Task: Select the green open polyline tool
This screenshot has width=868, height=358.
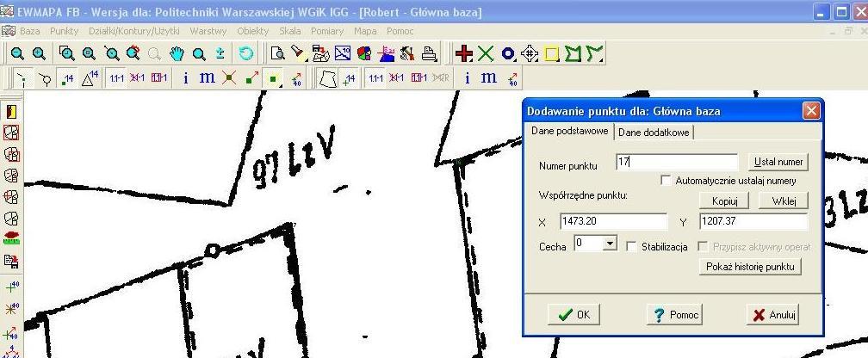Action: pos(595,53)
